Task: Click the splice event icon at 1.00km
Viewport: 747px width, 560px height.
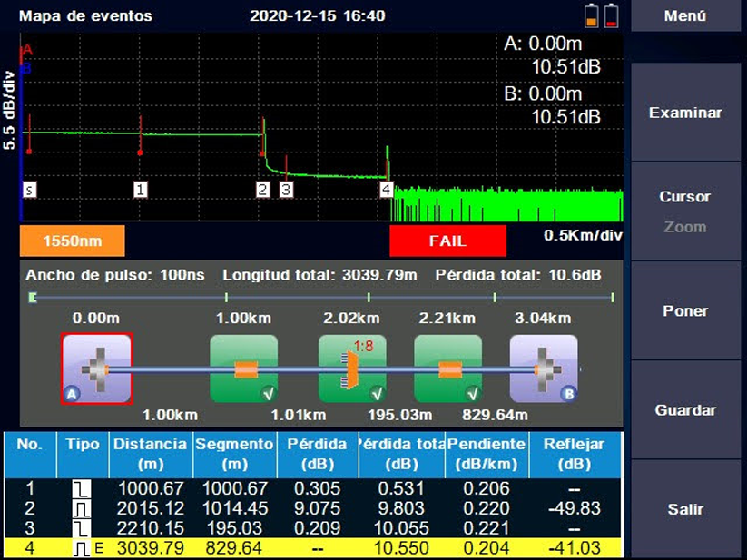Action: click(243, 368)
